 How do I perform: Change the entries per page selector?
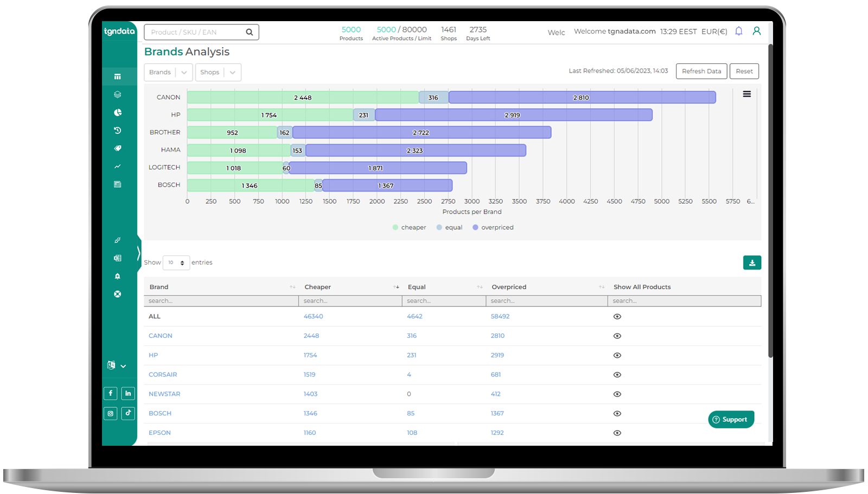[x=176, y=262]
